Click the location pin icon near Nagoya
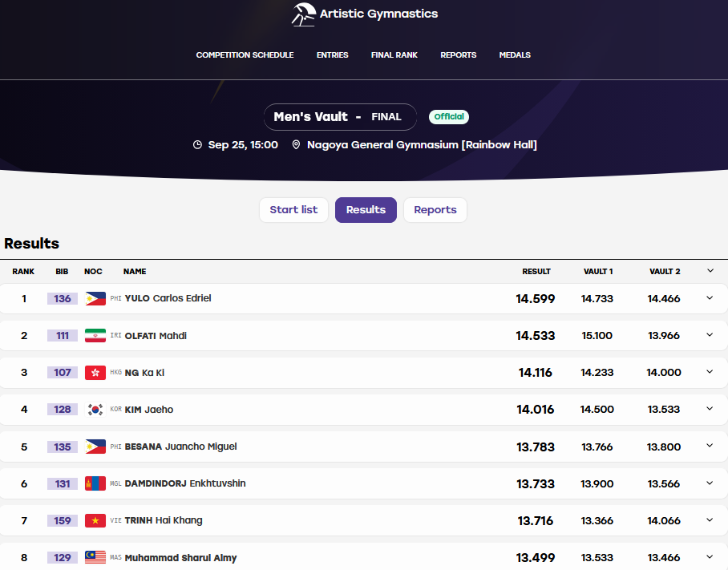 296,145
